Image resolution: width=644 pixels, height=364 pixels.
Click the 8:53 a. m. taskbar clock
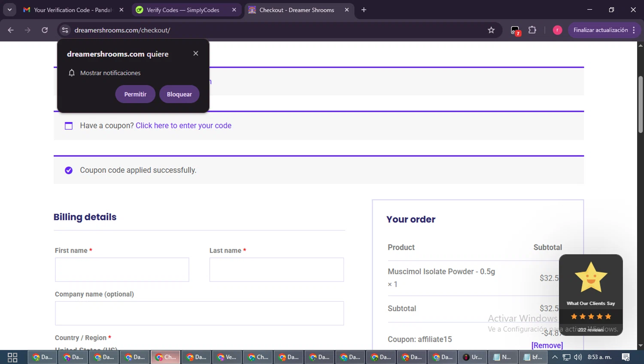tap(599, 357)
